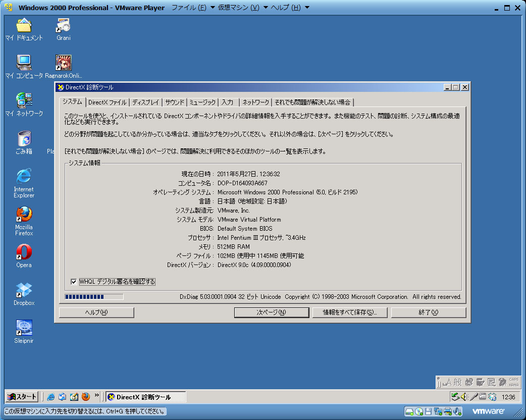
Task: Click the VMware CD/DVD device icon
Action: pyautogui.click(x=419, y=411)
